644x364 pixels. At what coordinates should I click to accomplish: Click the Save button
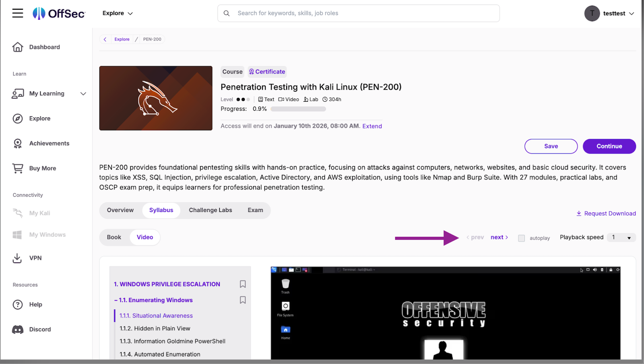click(551, 146)
